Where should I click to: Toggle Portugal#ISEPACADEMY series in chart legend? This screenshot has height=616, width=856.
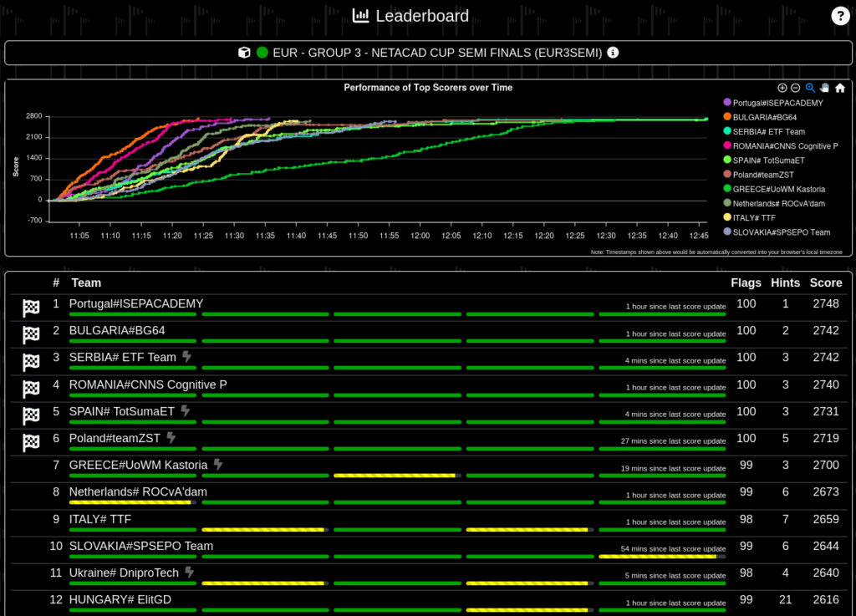point(777,103)
